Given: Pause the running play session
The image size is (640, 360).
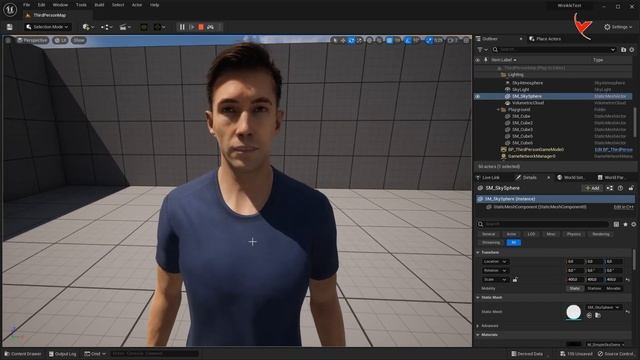Looking at the screenshot, I should pos(182,27).
